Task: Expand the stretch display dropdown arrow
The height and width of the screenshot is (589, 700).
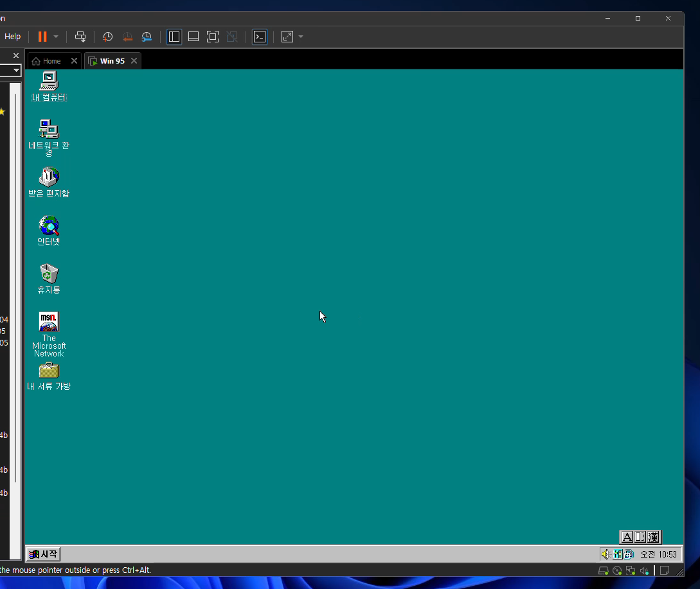Action: (x=301, y=37)
